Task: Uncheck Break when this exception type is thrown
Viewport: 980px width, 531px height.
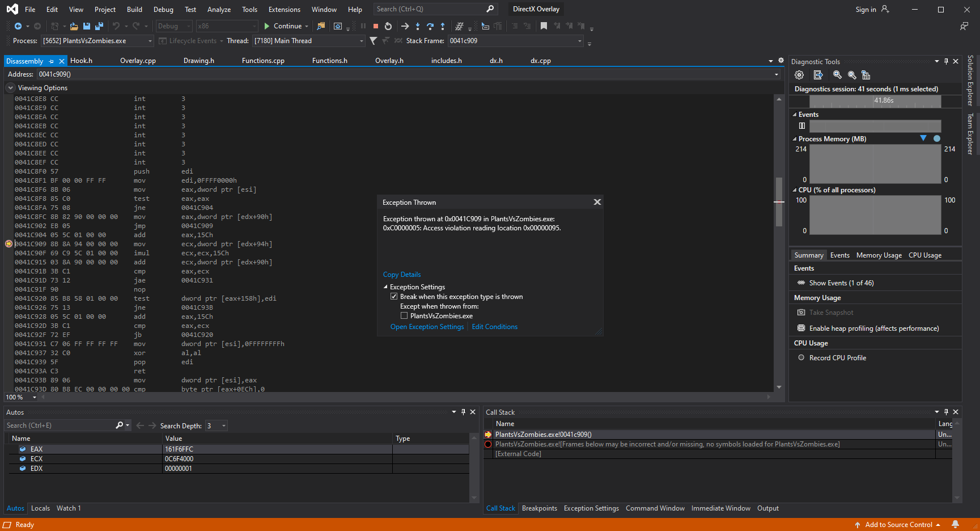Action: click(x=394, y=297)
